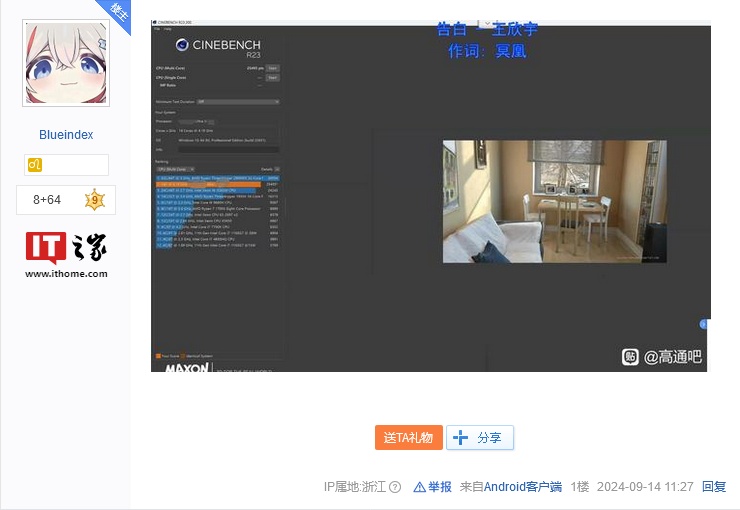Click the File menu in Cinebench
The height and width of the screenshot is (510, 740).
click(x=156, y=28)
